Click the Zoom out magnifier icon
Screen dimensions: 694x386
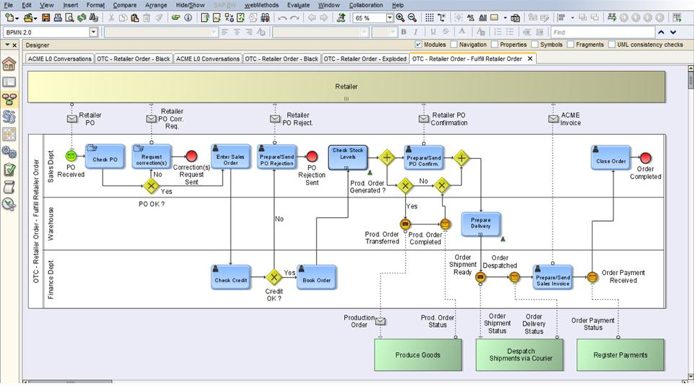[412, 18]
